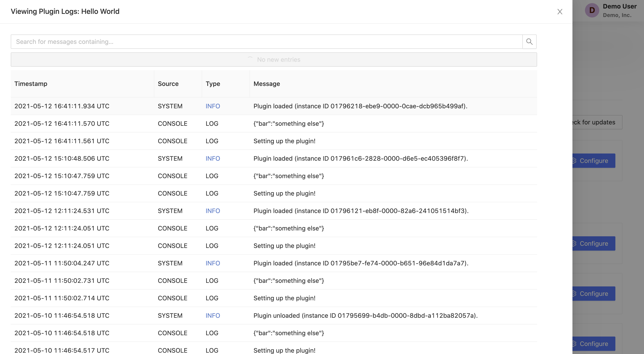Select timestamp 2021-05-12 16:41:11.934 UTC

click(x=62, y=106)
